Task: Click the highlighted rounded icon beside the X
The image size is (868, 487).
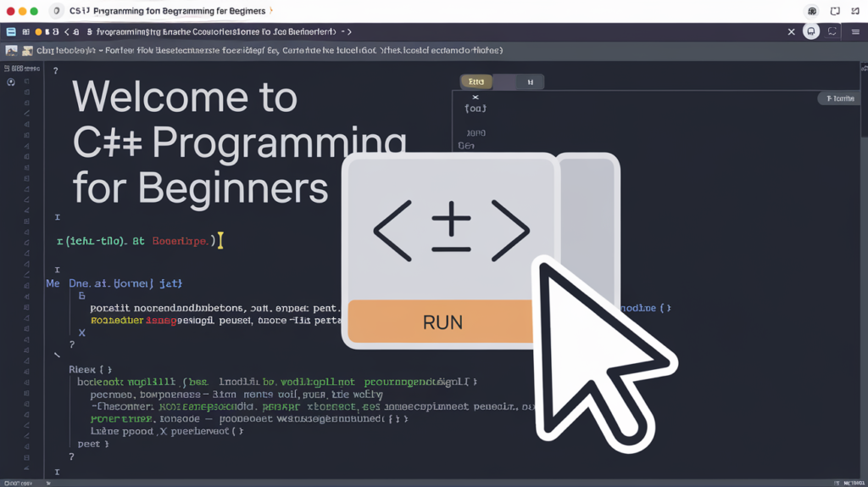Action: click(x=811, y=31)
